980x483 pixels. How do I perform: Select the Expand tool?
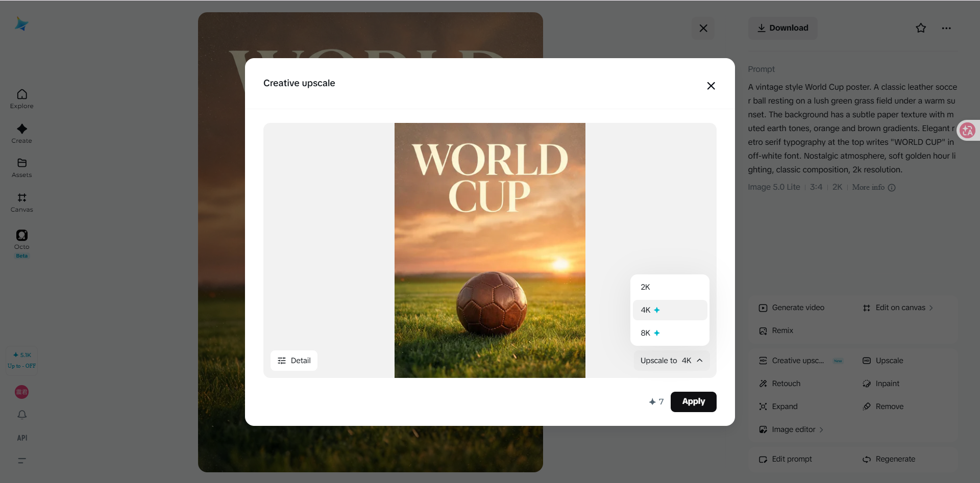click(x=778, y=406)
